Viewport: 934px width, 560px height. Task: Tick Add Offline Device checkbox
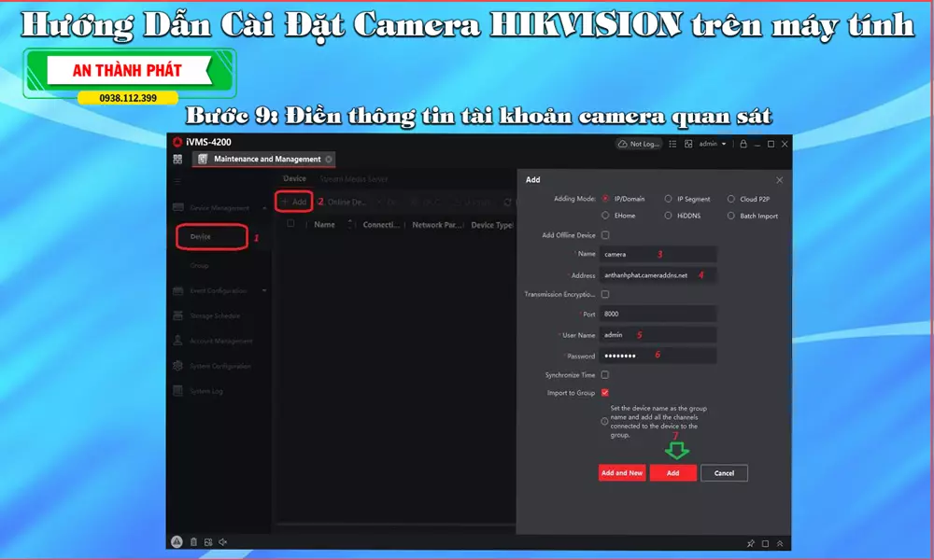point(605,235)
